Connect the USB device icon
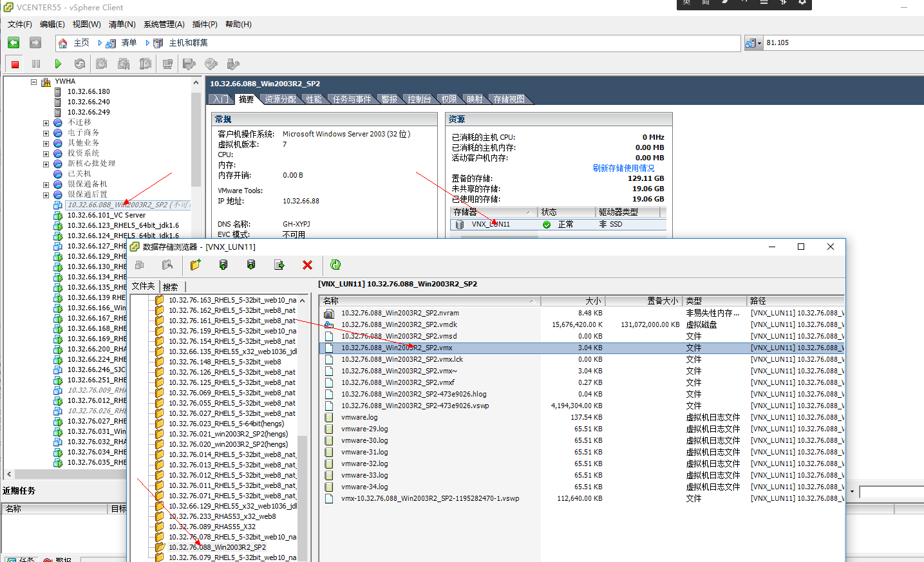Screen dimensions: 924x562 coord(233,64)
